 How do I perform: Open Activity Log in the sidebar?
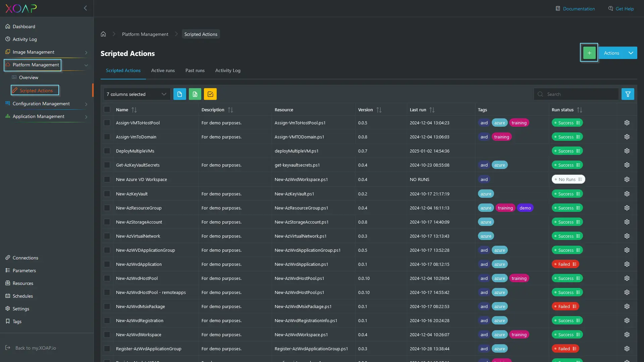pyautogui.click(x=24, y=39)
